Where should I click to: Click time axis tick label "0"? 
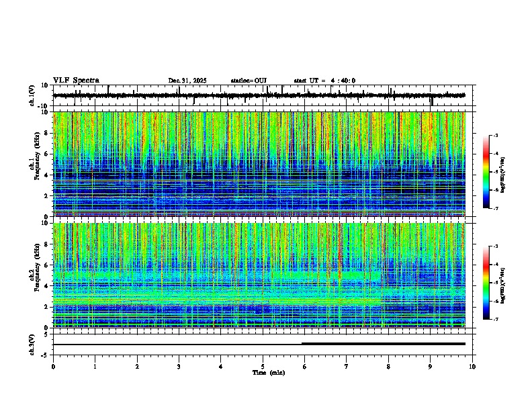pyautogui.click(x=53, y=367)
